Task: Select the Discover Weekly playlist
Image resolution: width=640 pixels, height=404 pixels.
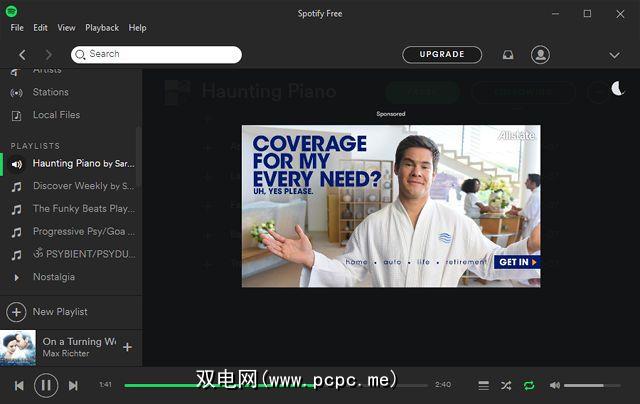Action: click(83, 186)
